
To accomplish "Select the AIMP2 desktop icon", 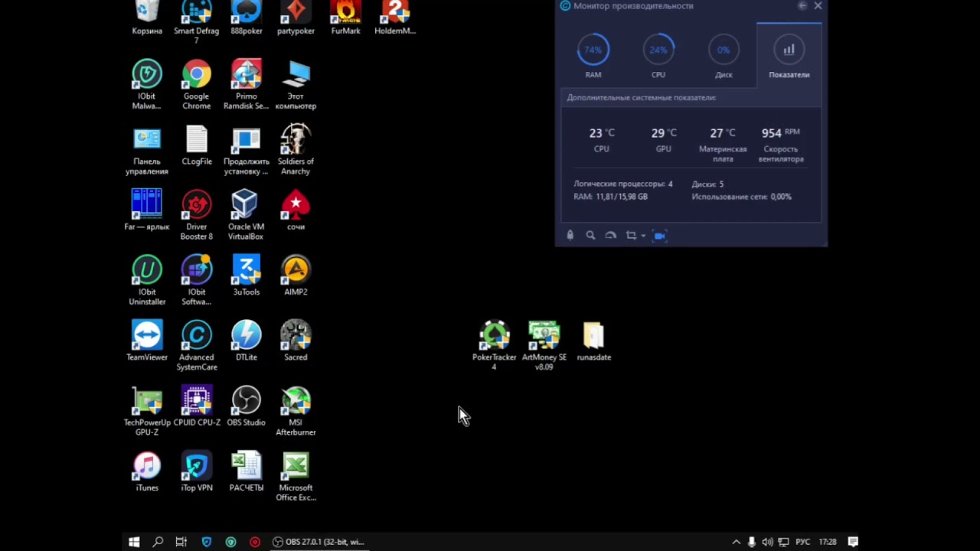I will [x=296, y=275].
